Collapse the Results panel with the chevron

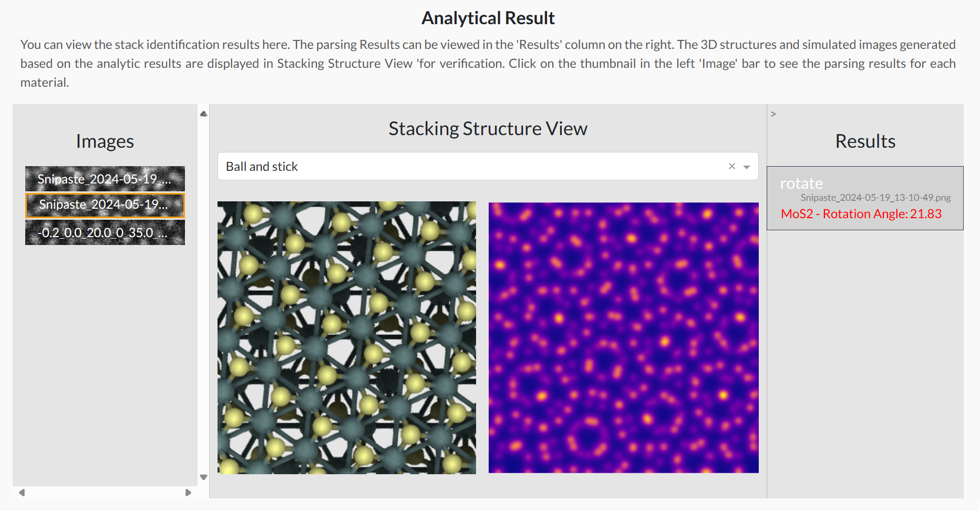[x=773, y=114]
